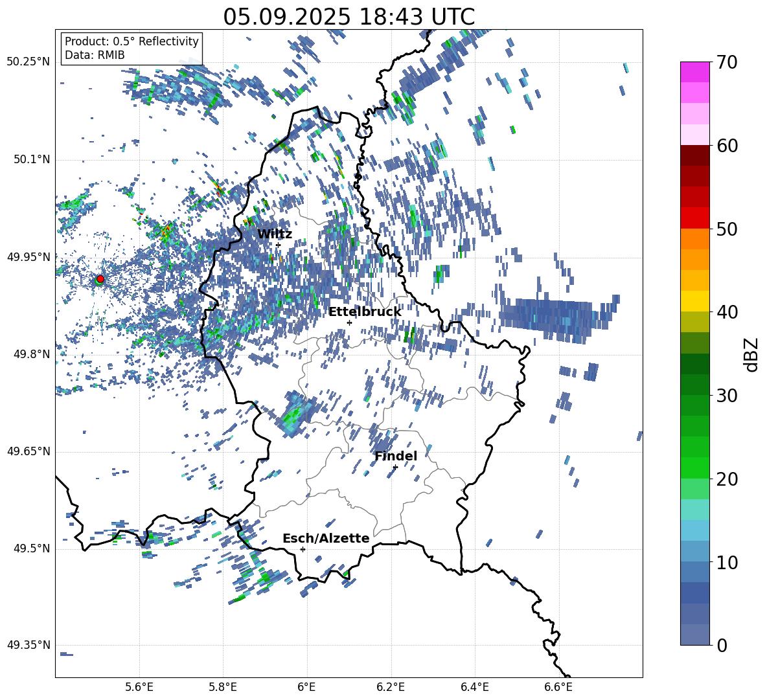Viewport: 767px width, 700px height.
Task: Pick the turquoise colorbar swatch below 20
Action: point(694,510)
